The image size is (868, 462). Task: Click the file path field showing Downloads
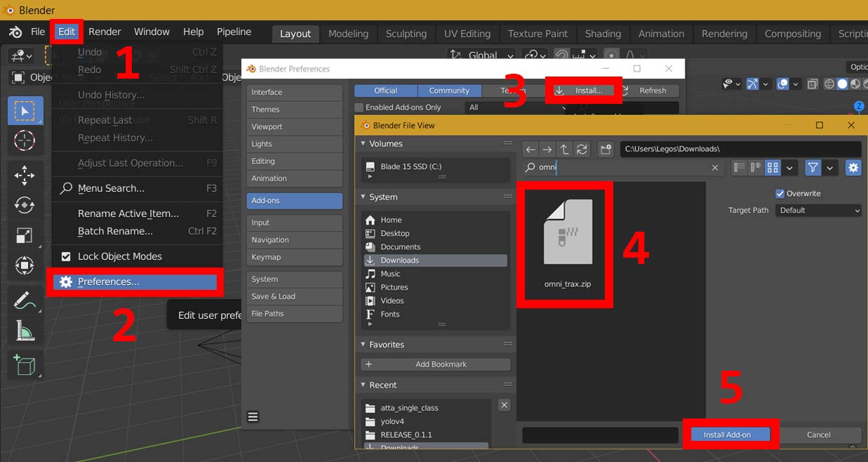(x=740, y=149)
